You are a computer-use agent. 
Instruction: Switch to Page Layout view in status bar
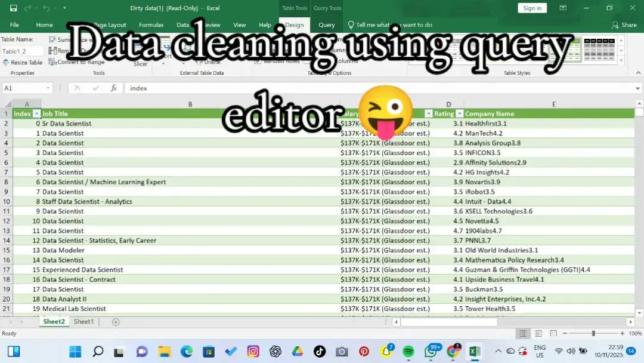pyautogui.click(x=538, y=333)
